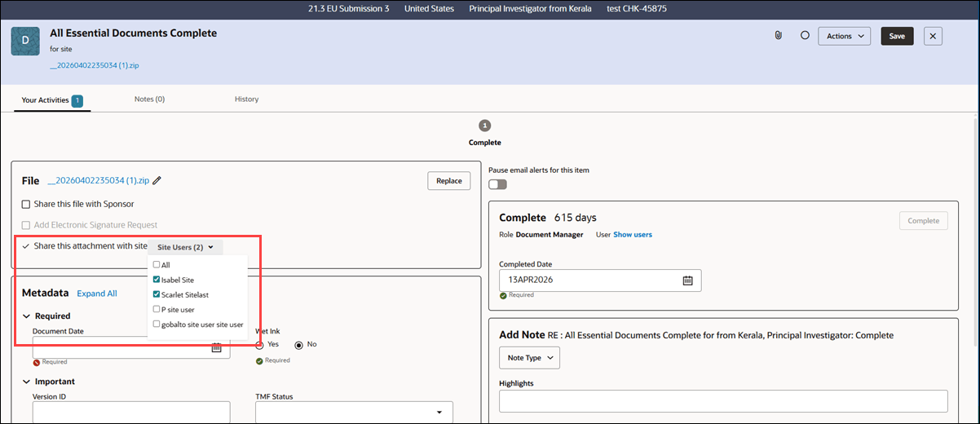The width and height of the screenshot is (980, 424).
Task: Click the Replace file button
Action: [x=448, y=181]
